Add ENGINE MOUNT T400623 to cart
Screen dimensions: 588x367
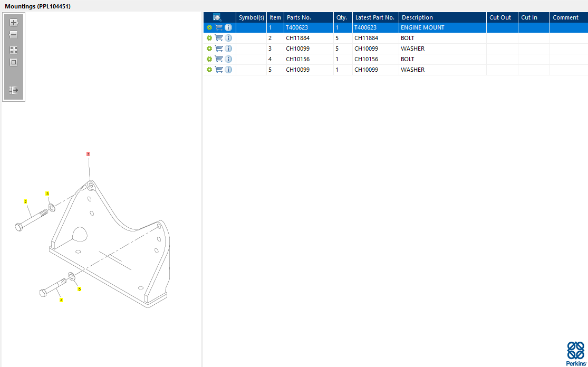pos(219,27)
